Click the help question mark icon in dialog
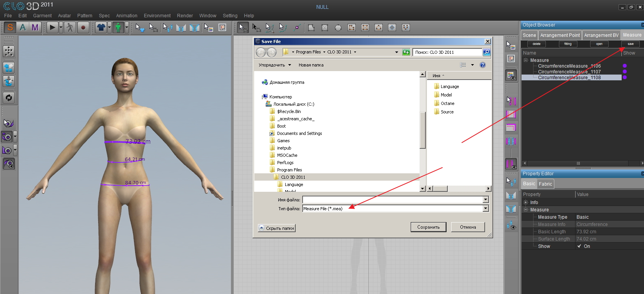This screenshot has height=294, width=644. (483, 65)
